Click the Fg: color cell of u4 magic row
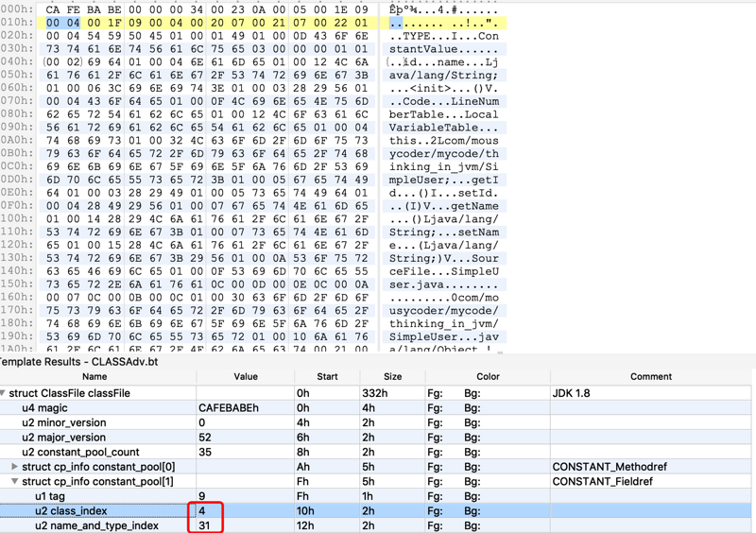 pos(435,408)
